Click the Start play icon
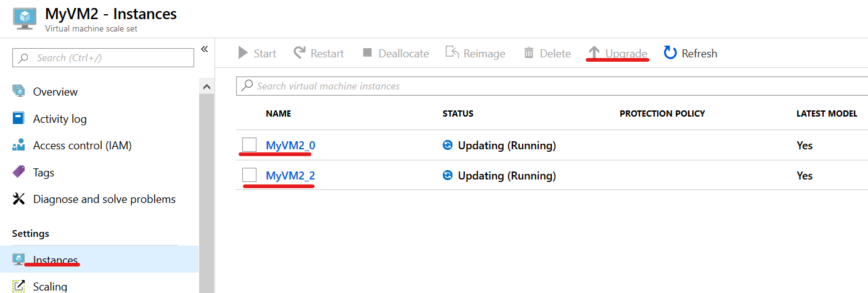The height and width of the screenshot is (293, 868). click(x=243, y=53)
